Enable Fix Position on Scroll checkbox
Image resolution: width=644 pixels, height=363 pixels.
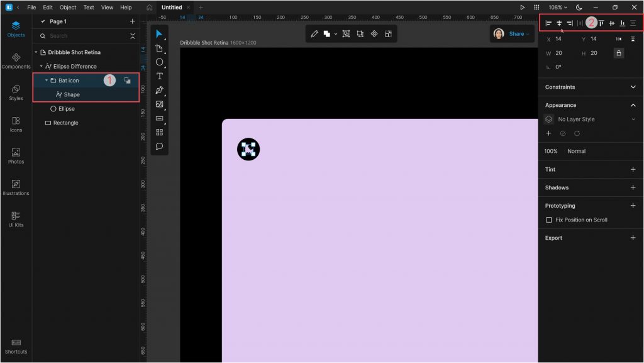548,220
